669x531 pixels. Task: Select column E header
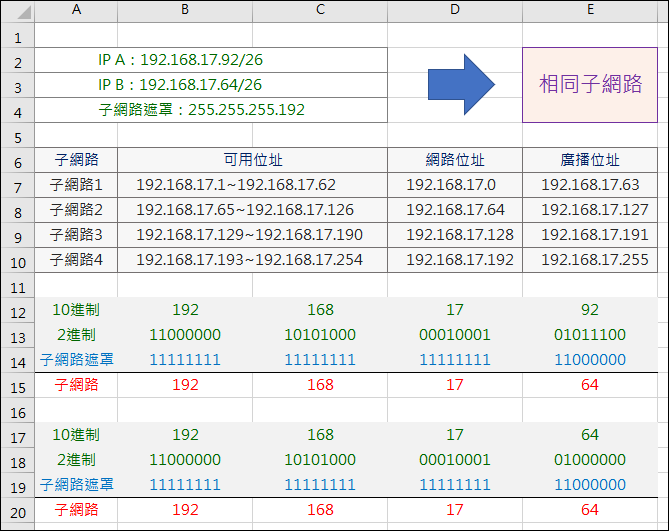coord(590,10)
